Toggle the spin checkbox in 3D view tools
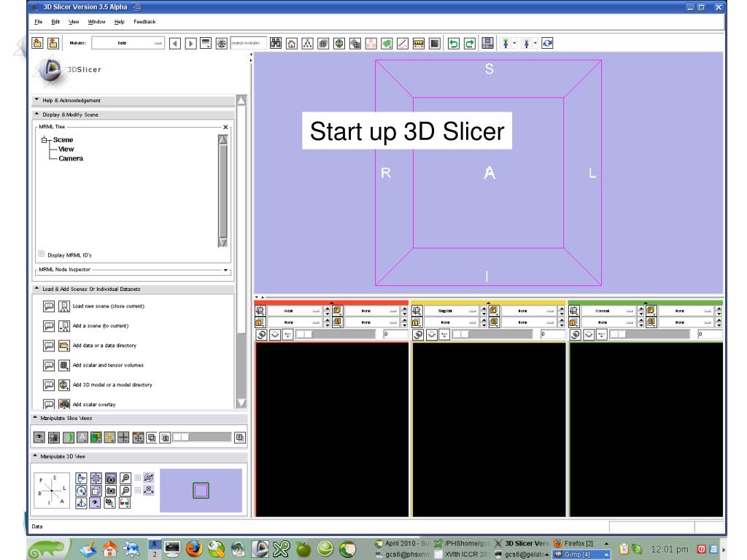Image resolution: width=747 pixels, height=560 pixels. click(x=138, y=478)
